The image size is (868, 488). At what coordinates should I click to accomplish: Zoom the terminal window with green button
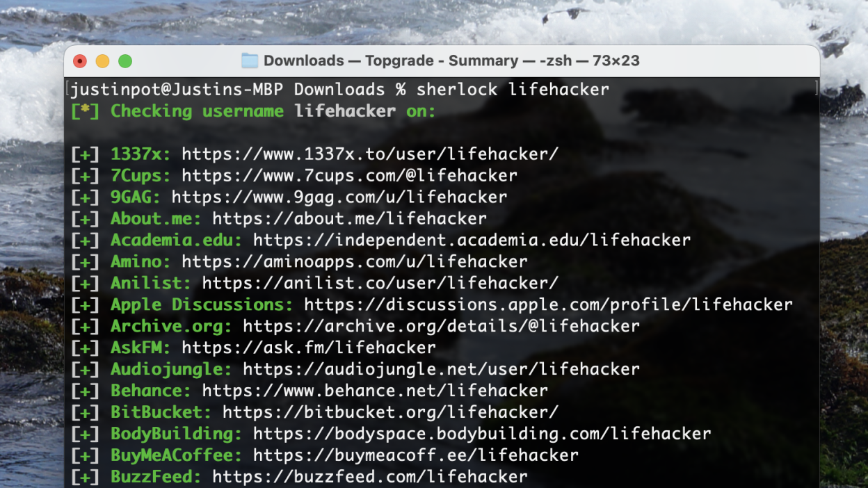tap(125, 61)
